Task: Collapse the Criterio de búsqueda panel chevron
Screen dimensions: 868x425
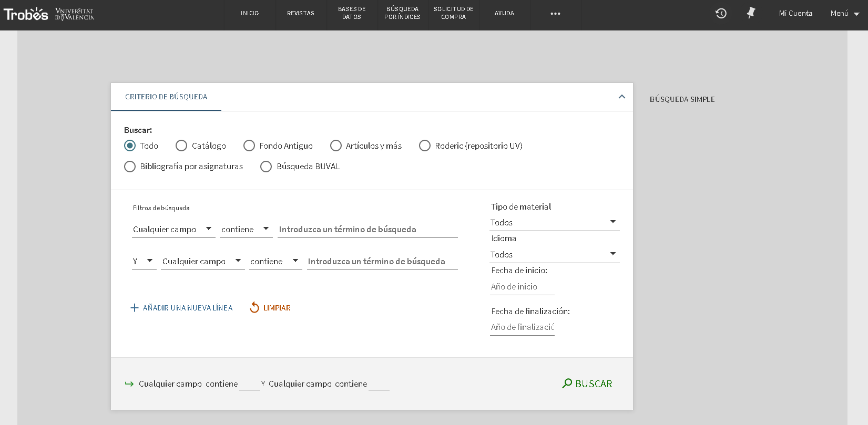Action: pos(622,97)
